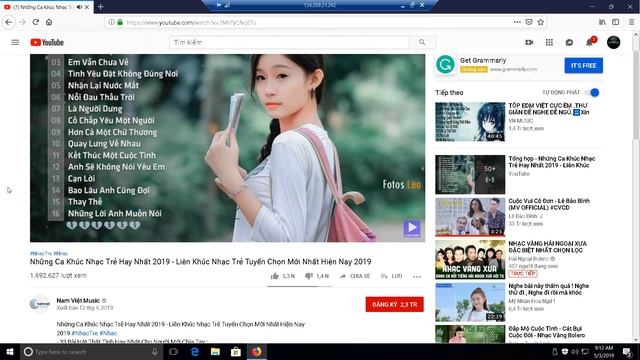This screenshot has width=640, height=360.
Task: Open page actions three-dot menu in address bar
Action: coord(517,22)
